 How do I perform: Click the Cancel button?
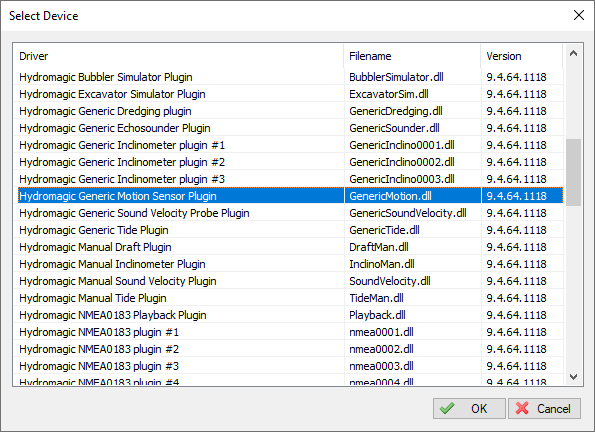(x=544, y=408)
